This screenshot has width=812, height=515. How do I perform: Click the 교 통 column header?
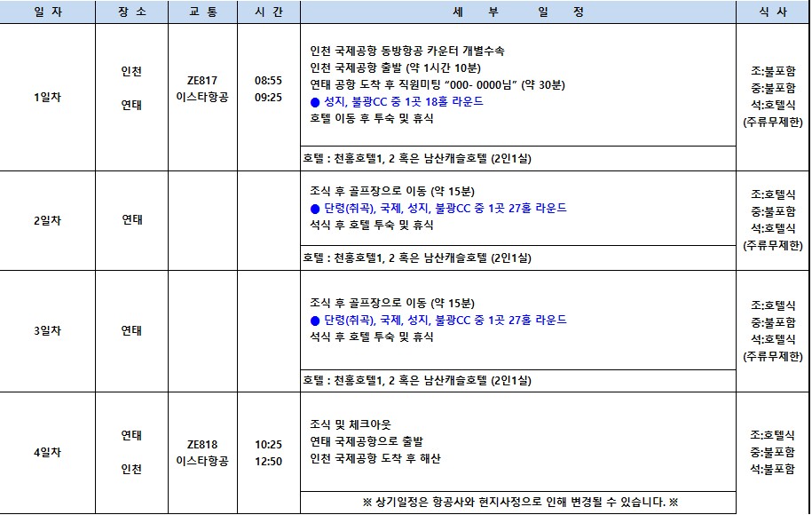click(x=202, y=12)
